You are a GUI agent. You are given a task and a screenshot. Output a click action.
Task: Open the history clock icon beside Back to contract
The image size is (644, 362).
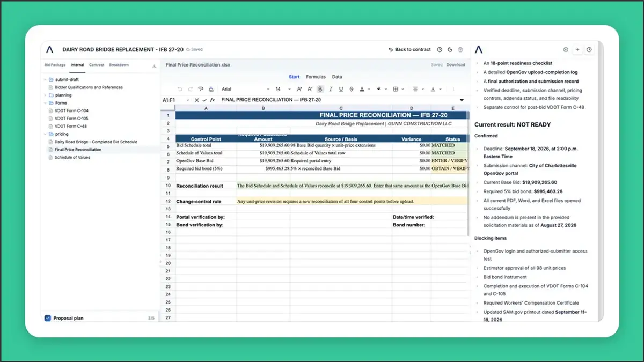point(440,49)
